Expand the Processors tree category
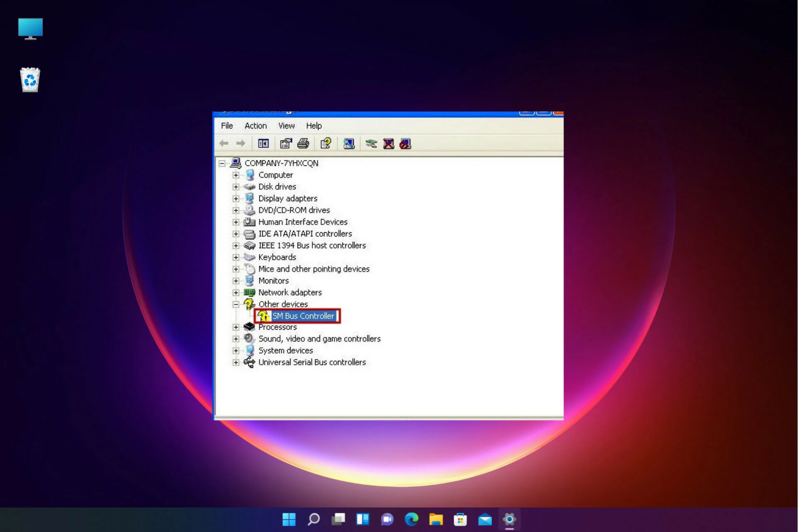This screenshot has height=532, width=798. pyautogui.click(x=236, y=327)
